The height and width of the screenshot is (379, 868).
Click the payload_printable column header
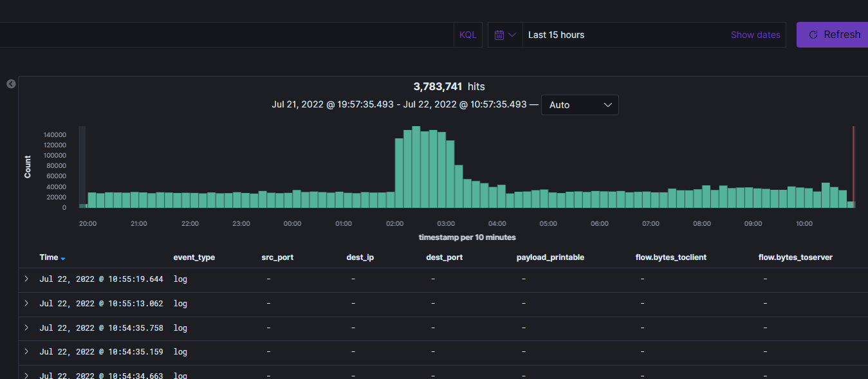click(550, 257)
